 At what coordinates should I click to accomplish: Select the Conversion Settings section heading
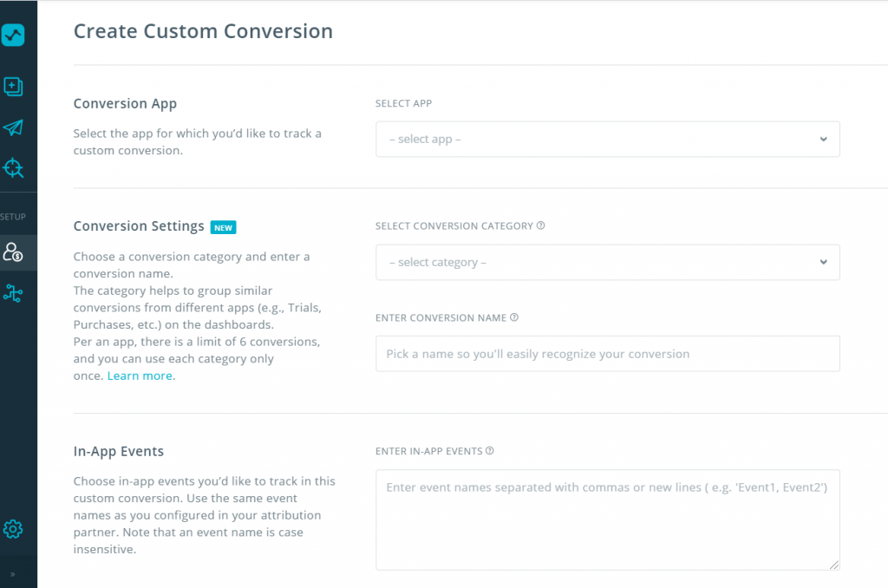(139, 226)
